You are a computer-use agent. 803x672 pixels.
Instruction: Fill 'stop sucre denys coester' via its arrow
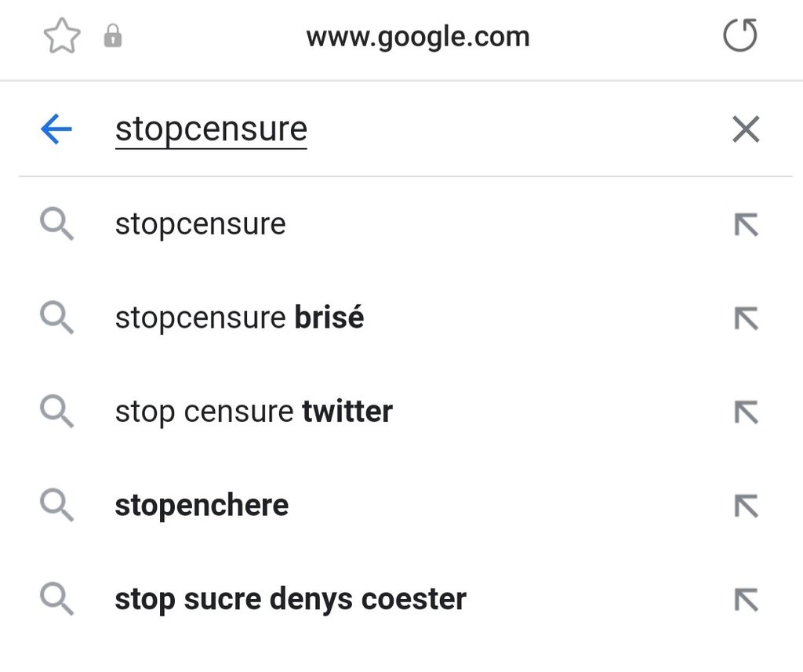point(746,600)
